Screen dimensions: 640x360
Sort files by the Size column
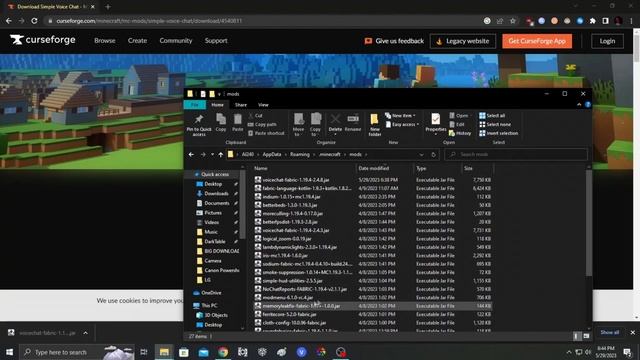478,168
